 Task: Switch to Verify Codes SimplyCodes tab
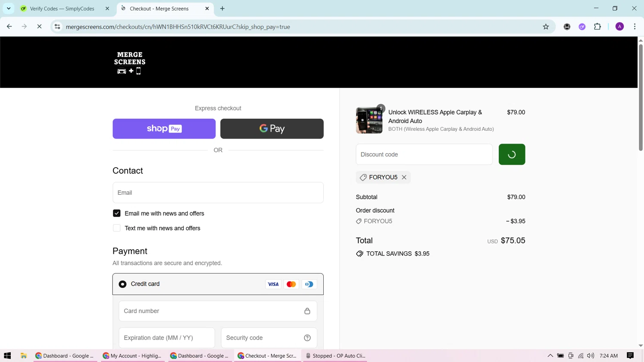pyautogui.click(x=63, y=9)
